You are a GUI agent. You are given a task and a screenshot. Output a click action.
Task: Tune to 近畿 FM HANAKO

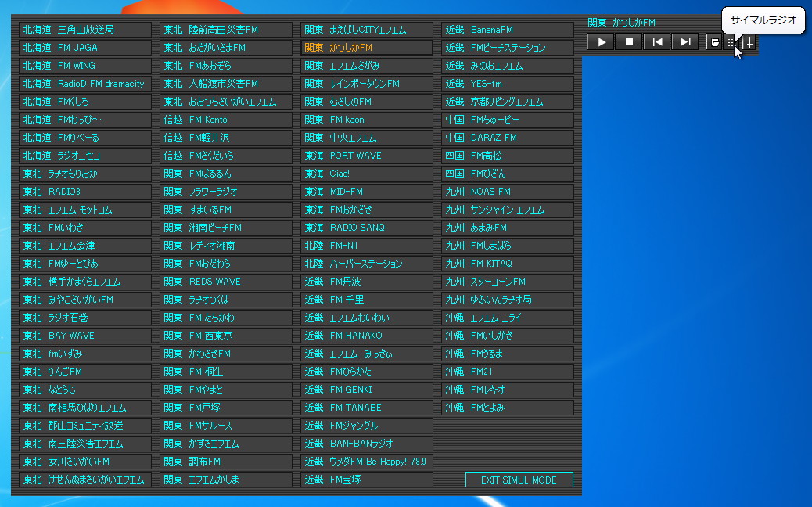click(367, 336)
